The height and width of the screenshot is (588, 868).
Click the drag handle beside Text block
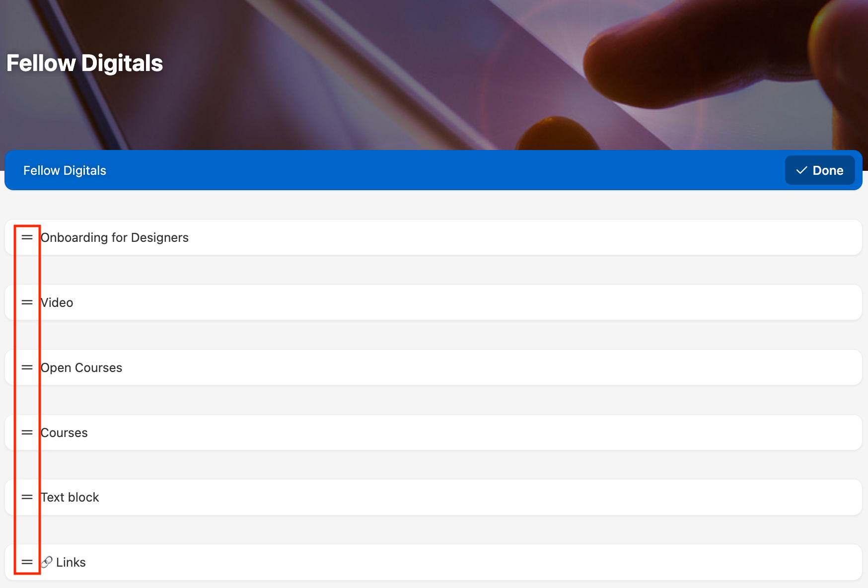click(27, 497)
